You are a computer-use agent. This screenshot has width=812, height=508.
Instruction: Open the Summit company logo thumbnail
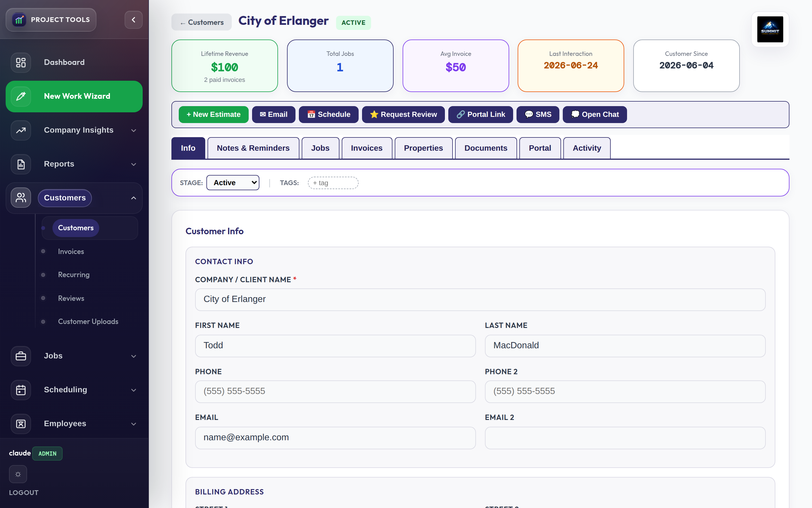770,30
